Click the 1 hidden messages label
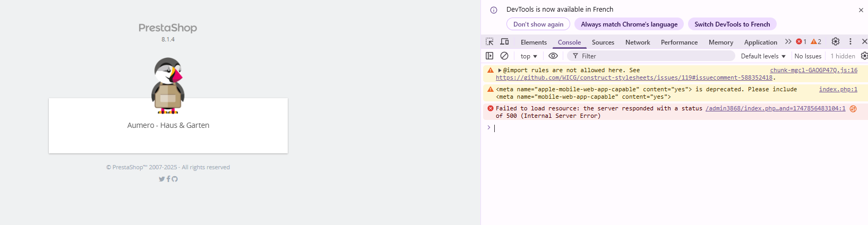The width and height of the screenshot is (868, 225). click(x=843, y=56)
